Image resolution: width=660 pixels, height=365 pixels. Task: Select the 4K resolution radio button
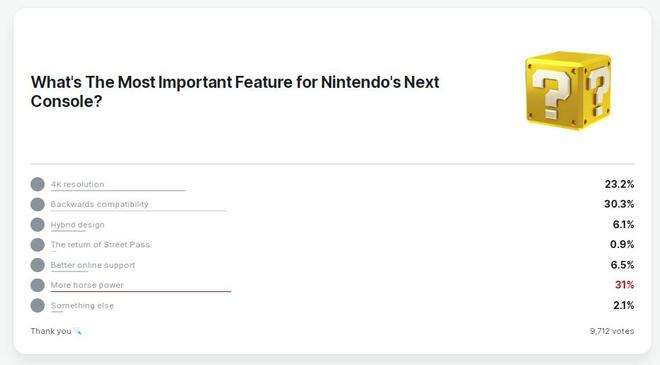[37, 184]
